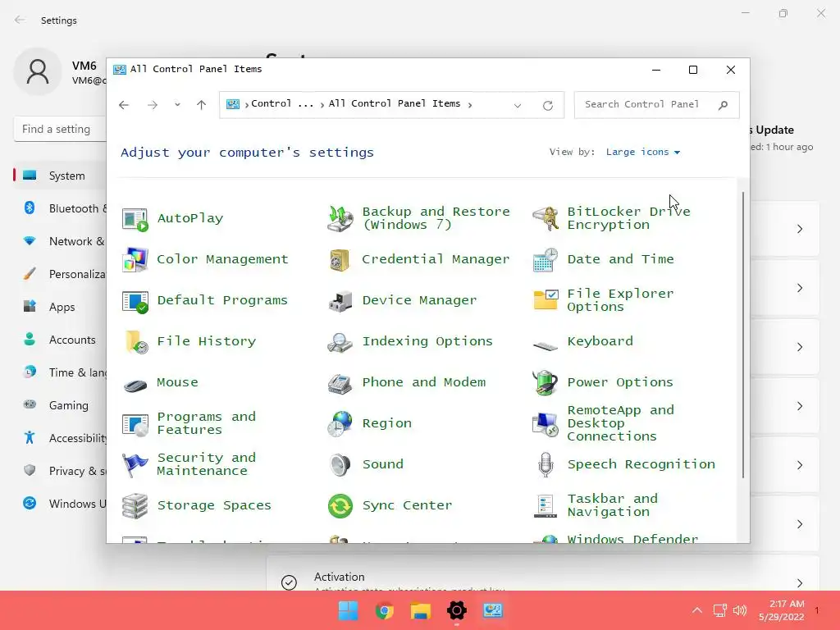Image resolution: width=840 pixels, height=630 pixels.
Task: Open Personalization in Settings sidebar
Action: pos(60,274)
